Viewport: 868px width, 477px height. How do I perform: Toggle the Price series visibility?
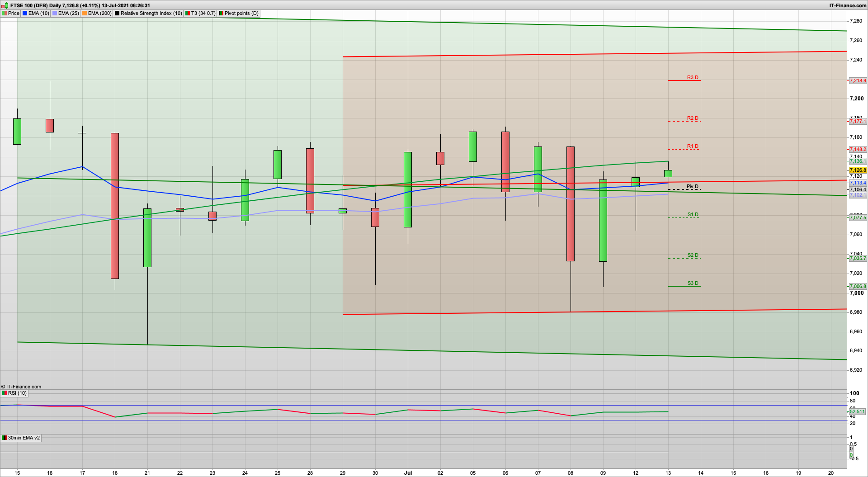(x=14, y=14)
